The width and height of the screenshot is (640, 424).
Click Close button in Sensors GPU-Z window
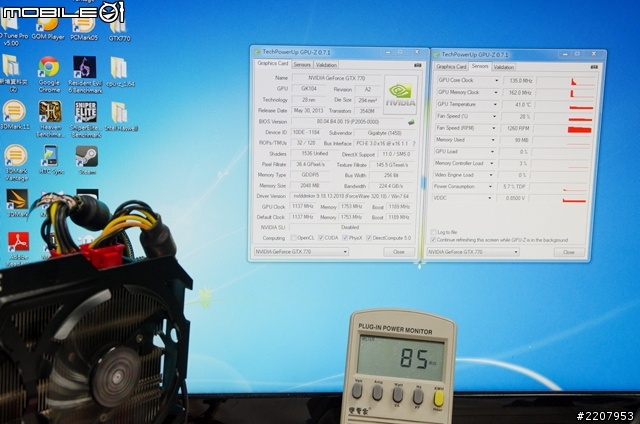(x=569, y=252)
